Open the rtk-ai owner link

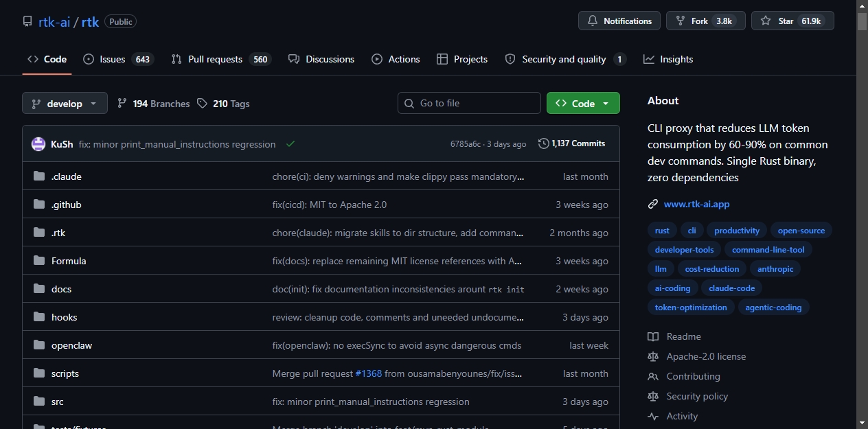(x=54, y=21)
